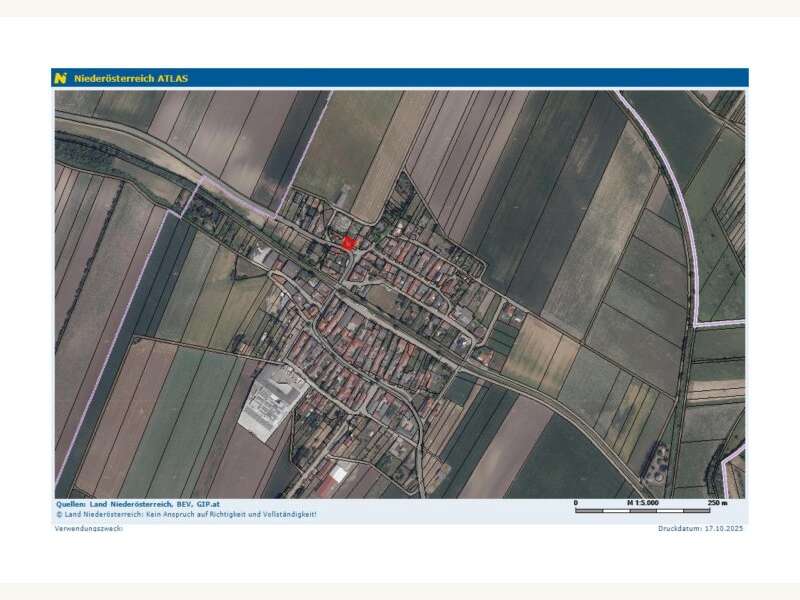The height and width of the screenshot is (600, 800).
Task: Click the Druckdatum 17.10.2025 text
Action: coord(701,528)
